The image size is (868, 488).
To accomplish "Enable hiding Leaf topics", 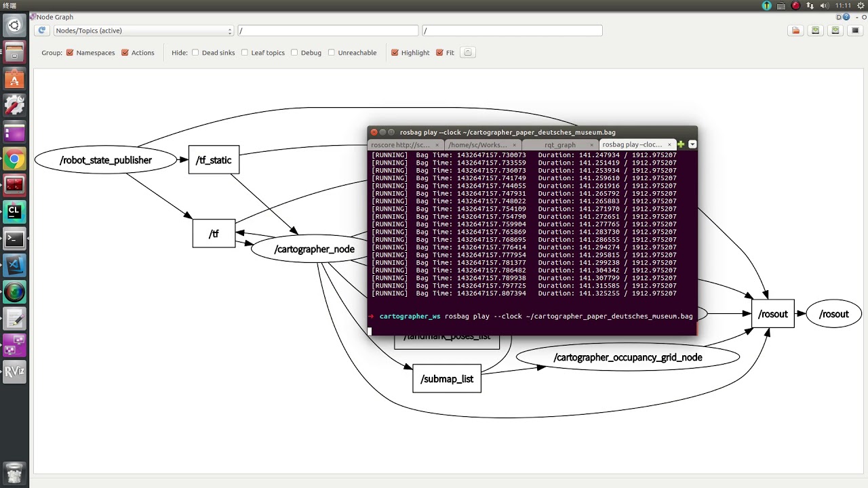I will 245,52.
